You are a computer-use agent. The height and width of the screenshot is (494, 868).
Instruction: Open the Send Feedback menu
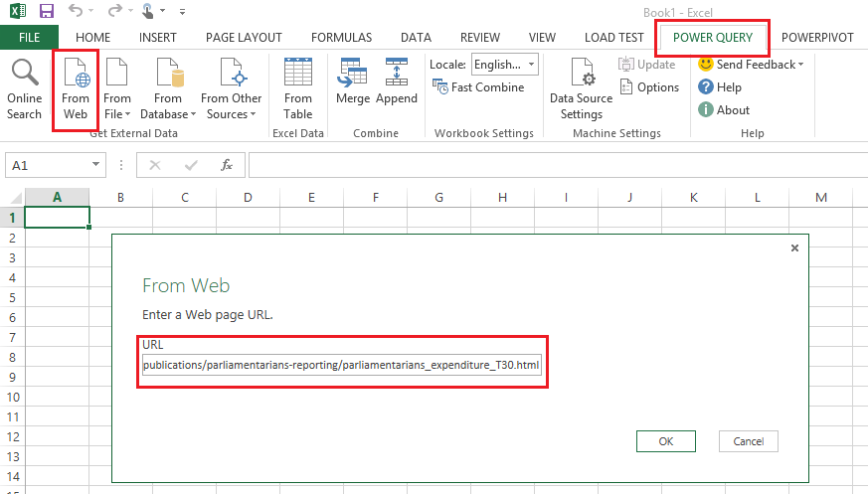pos(751,65)
